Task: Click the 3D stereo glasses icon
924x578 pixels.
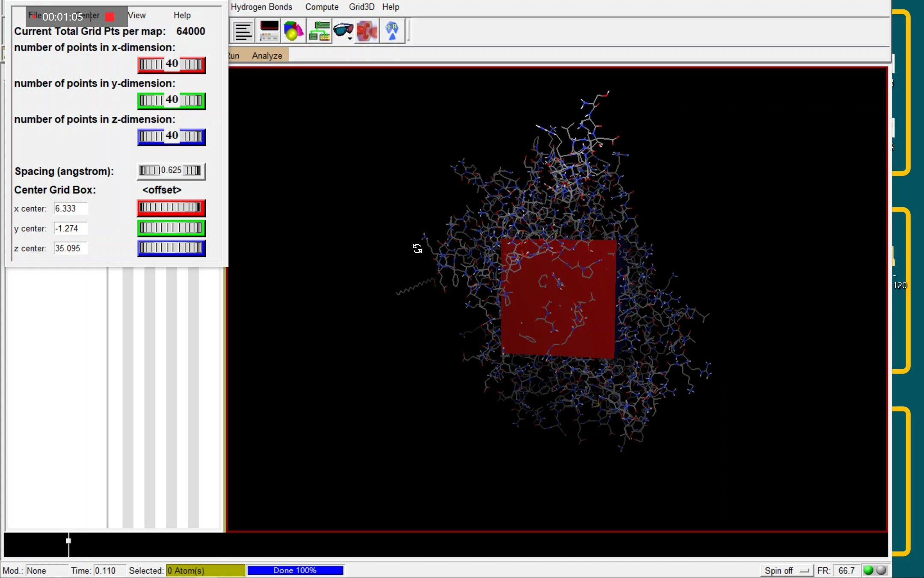Action: tap(342, 30)
